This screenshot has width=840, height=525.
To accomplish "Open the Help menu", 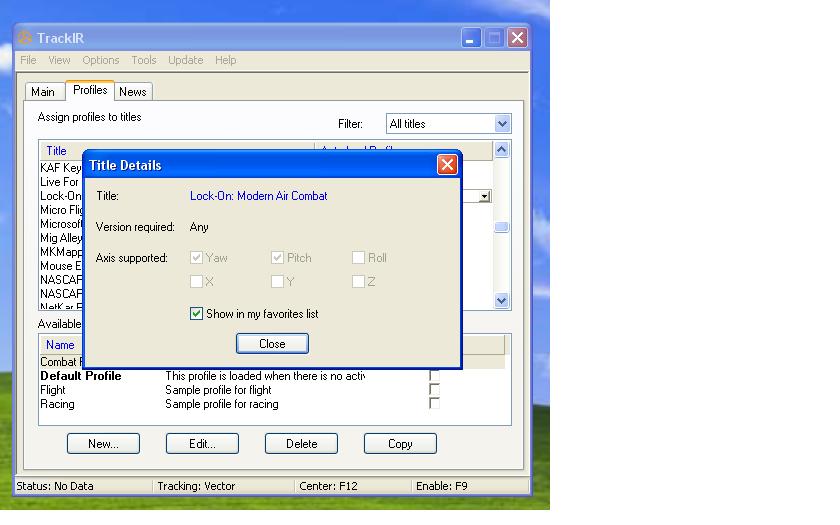I will (226, 60).
